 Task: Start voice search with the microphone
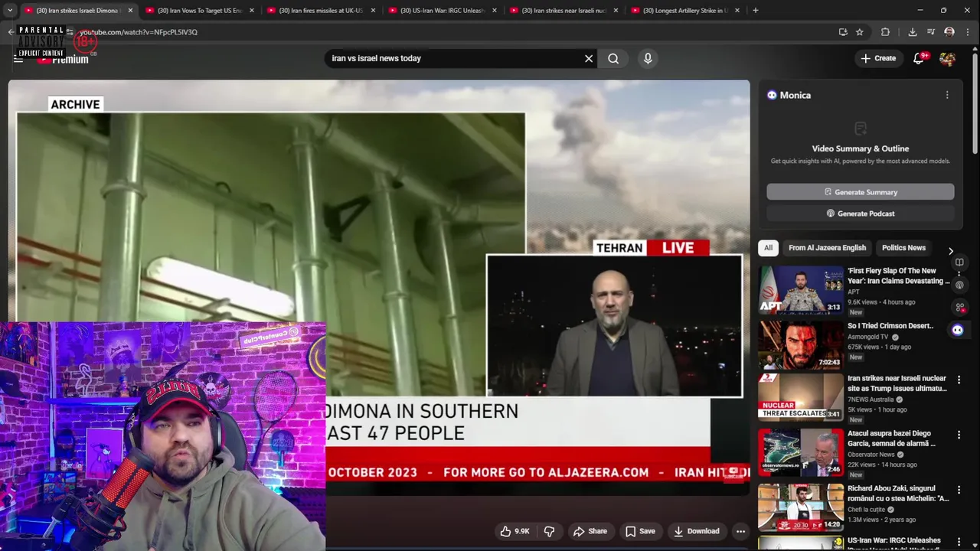[648, 58]
